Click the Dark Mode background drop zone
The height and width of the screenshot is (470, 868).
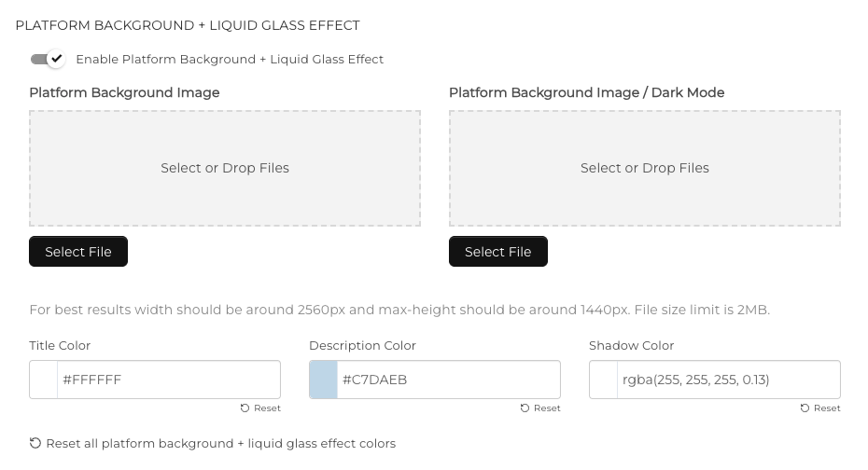coord(644,168)
